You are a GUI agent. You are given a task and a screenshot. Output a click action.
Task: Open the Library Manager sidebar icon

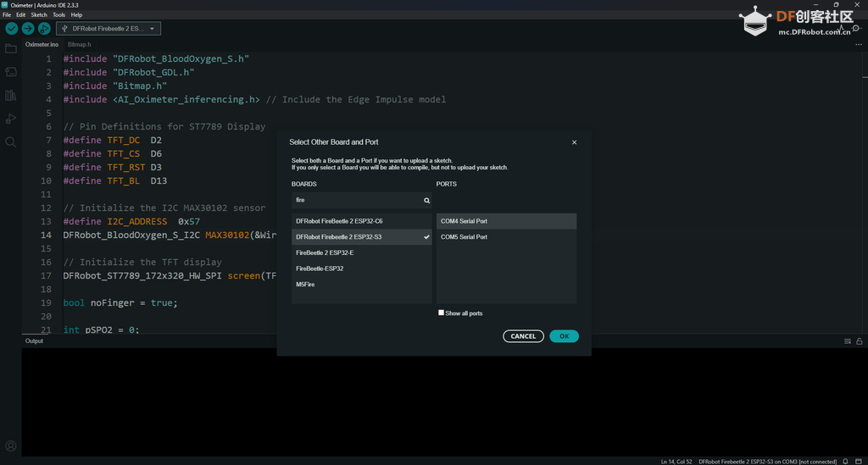click(x=10, y=95)
